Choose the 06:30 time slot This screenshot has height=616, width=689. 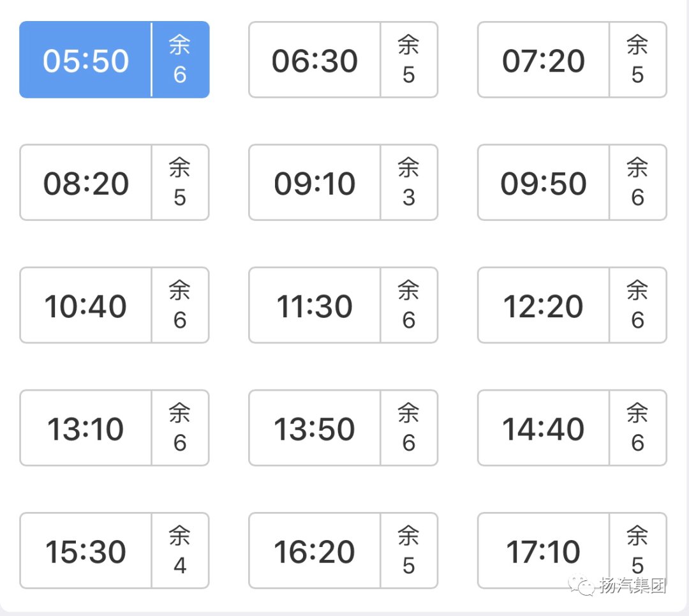click(x=315, y=60)
